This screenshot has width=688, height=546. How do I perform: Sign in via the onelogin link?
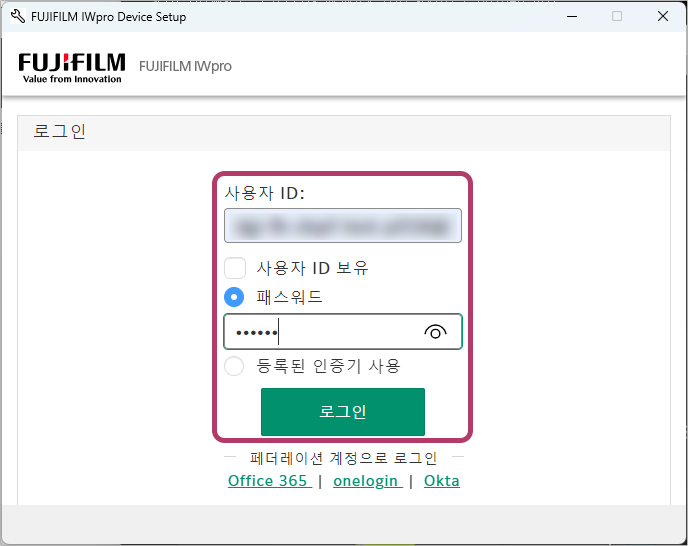(x=367, y=481)
